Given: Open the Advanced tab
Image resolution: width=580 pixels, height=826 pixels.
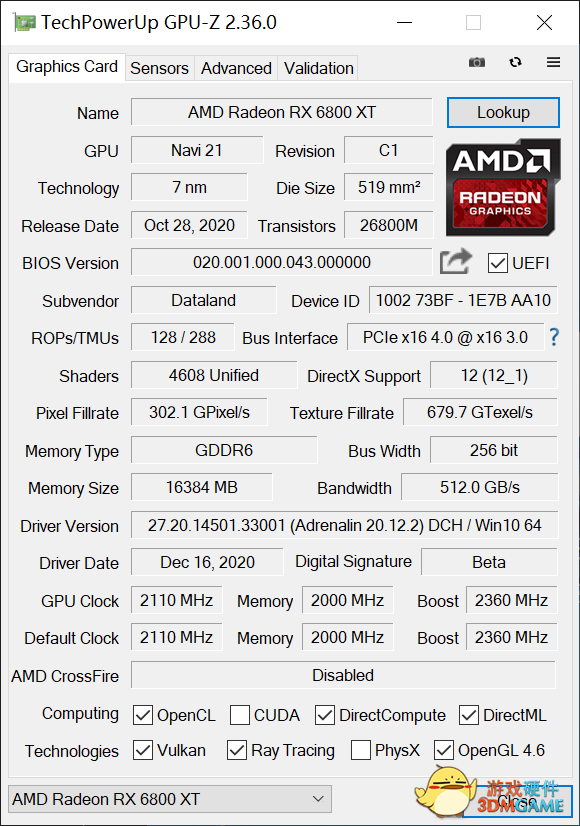Looking at the screenshot, I should (x=236, y=68).
